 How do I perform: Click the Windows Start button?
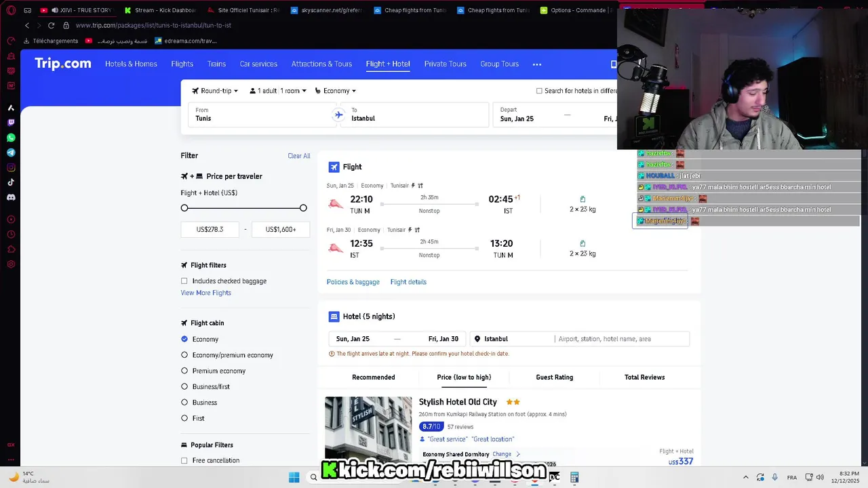coord(294,478)
